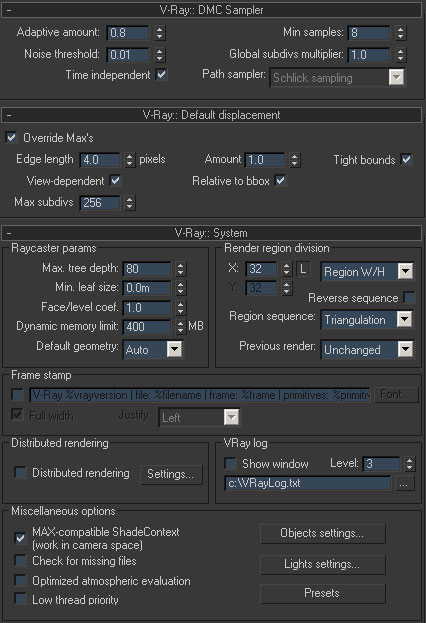Toggle the Tight bounds checkbox
Viewport: 426px width, 623px height.
tap(406, 159)
